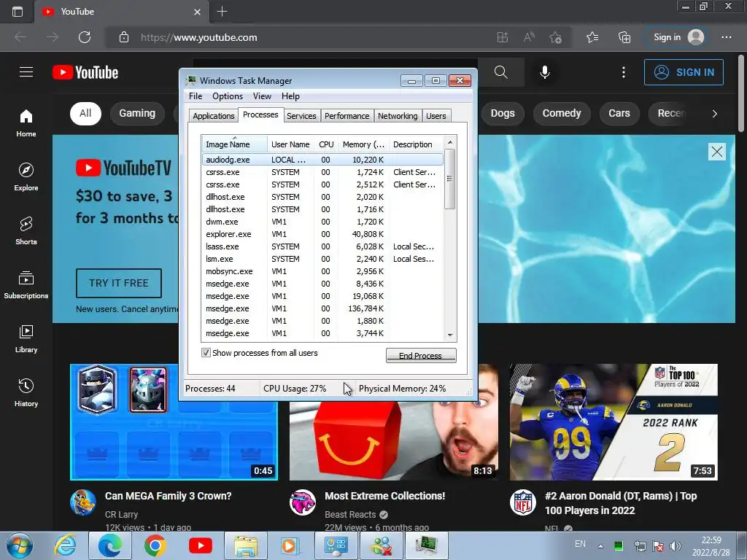Open NFL channel avatar

pos(522,502)
